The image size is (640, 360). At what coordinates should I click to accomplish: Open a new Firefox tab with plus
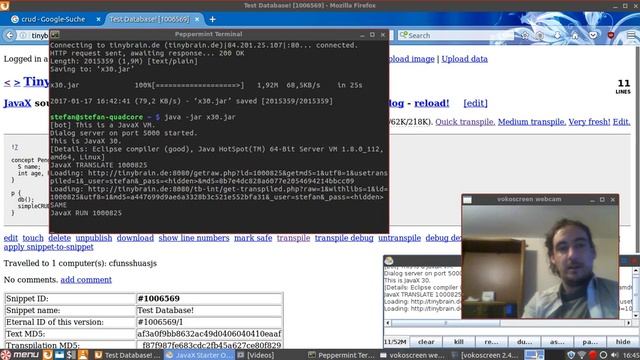pyautogui.click(x=212, y=19)
